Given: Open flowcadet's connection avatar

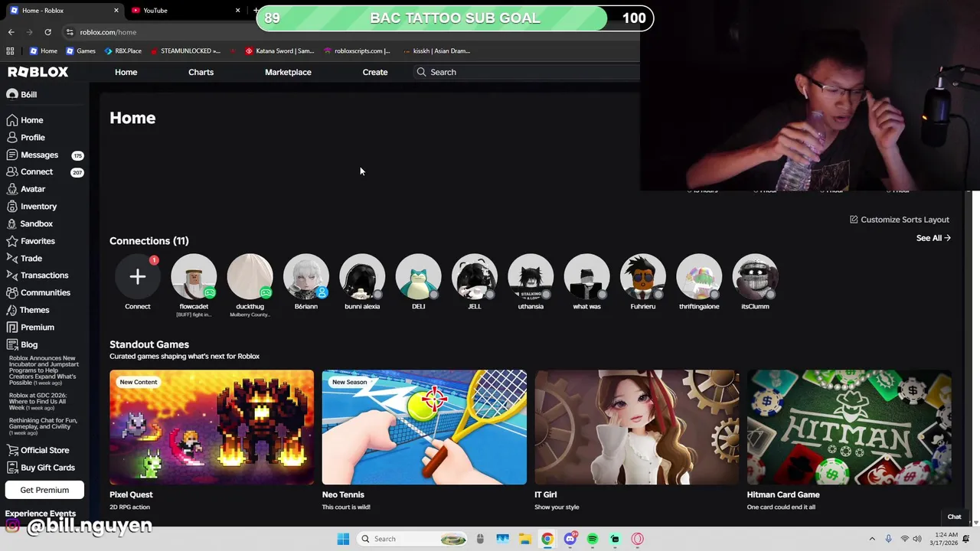Looking at the screenshot, I should click(x=194, y=276).
